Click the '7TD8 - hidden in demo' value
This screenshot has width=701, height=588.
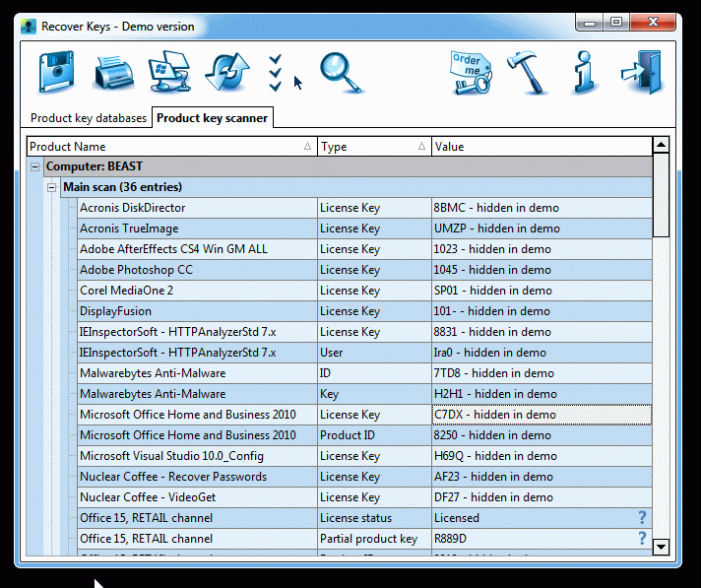pos(542,373)
